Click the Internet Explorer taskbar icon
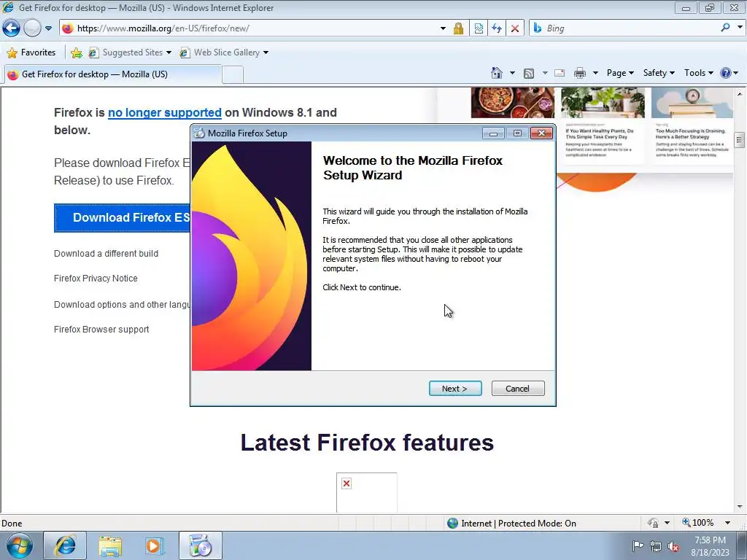747x560 pixels. tap(65, 545)
